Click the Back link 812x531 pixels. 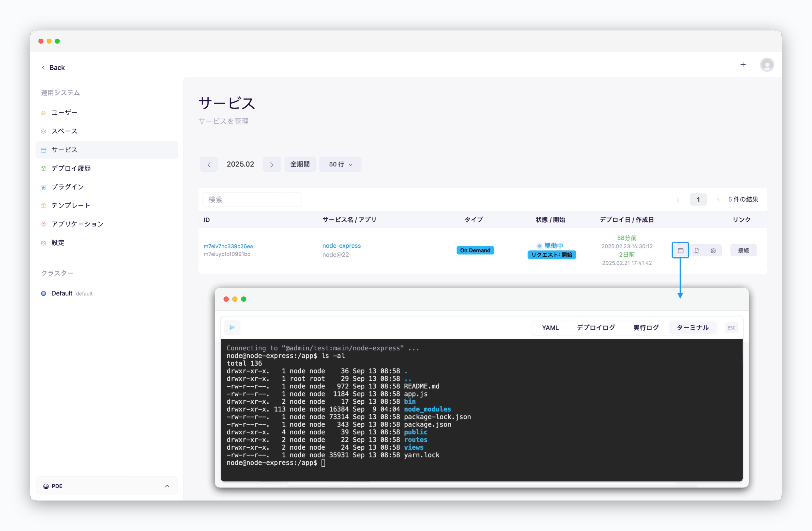57,68
